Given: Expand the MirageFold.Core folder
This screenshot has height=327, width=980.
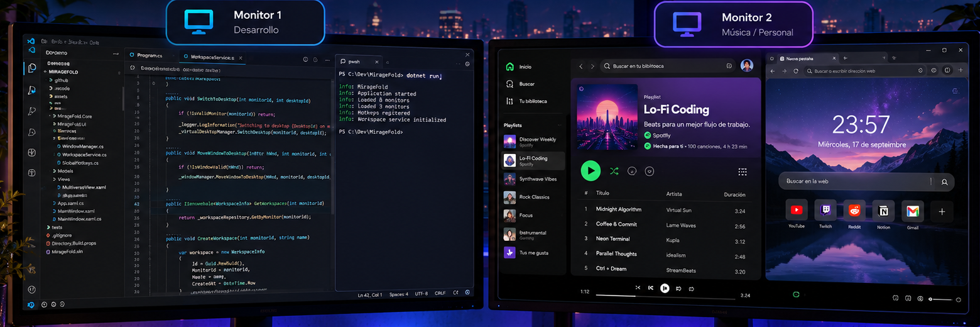Looking at the screenshot, I should tap(72, 116).
